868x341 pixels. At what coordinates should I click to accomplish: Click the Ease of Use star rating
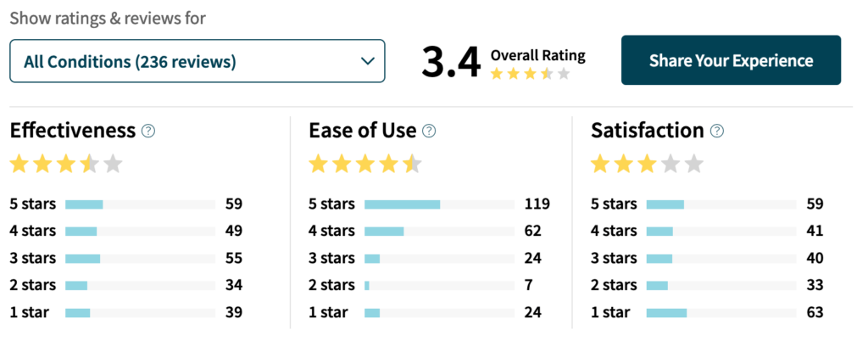(365, 164)
